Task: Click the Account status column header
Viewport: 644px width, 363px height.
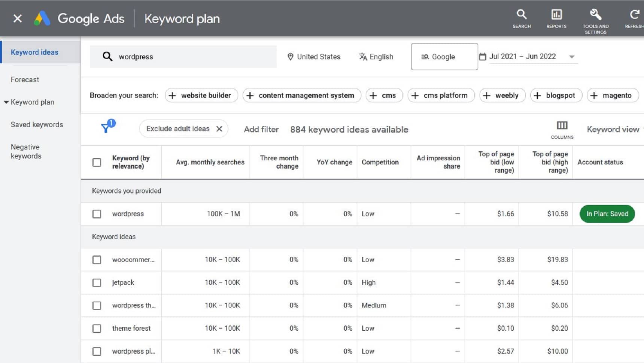Action: (600, 162)
